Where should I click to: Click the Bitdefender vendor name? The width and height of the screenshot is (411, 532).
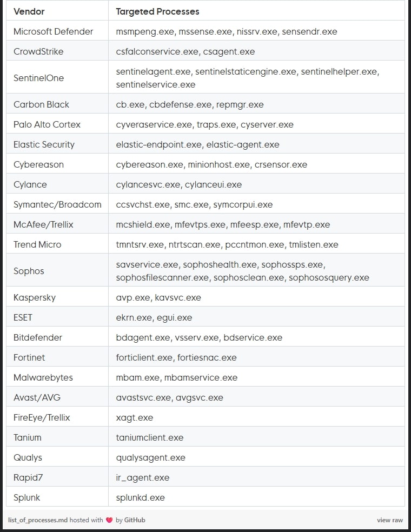[x=38, y=337]
